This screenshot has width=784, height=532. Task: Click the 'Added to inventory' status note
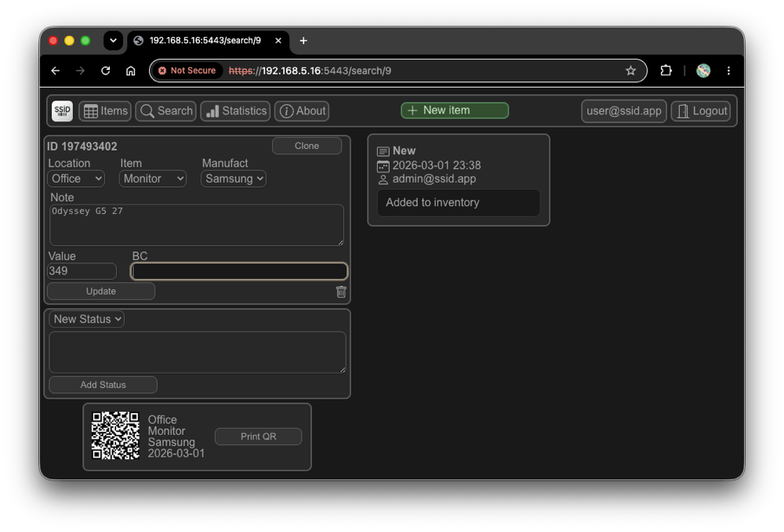pos(459,202)
